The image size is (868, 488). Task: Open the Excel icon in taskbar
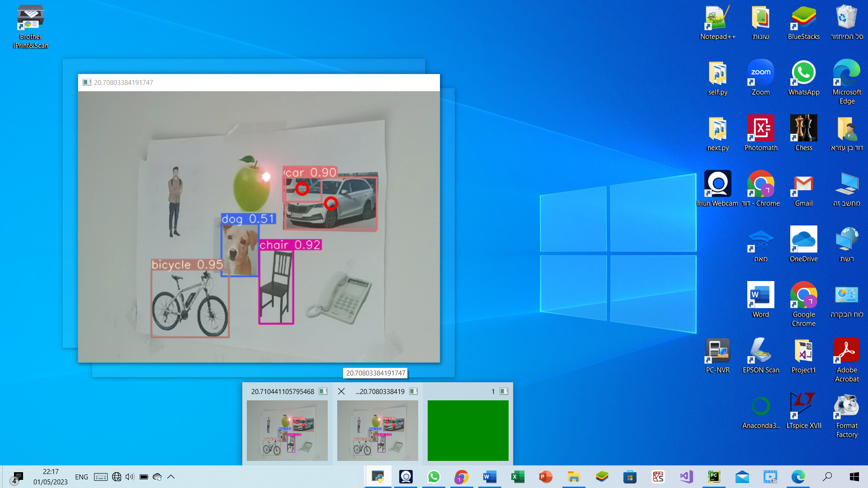tap(518, 477)
